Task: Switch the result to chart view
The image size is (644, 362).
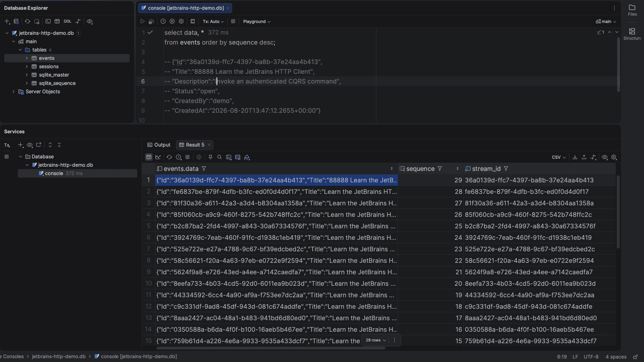Action: tap(158, 157)
